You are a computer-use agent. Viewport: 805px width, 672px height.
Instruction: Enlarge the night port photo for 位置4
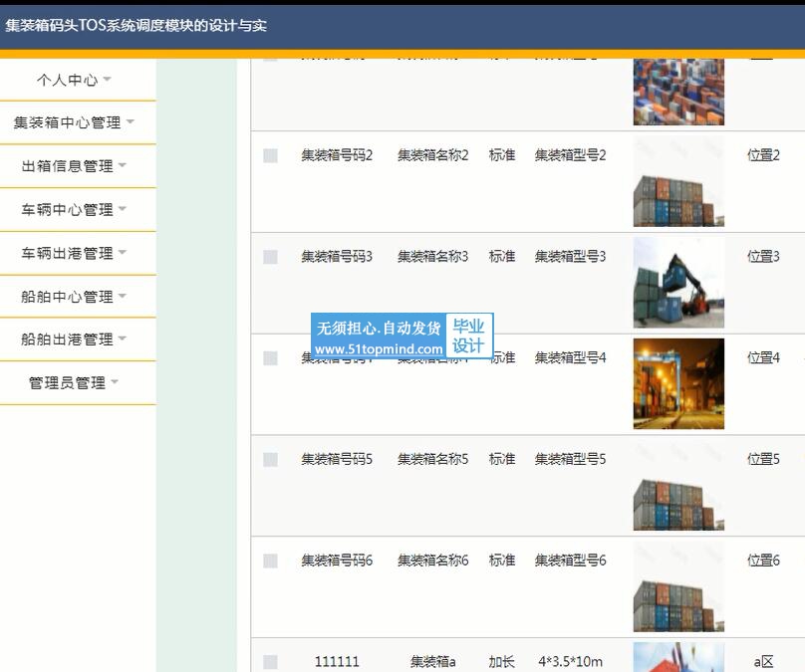[678, 383]
